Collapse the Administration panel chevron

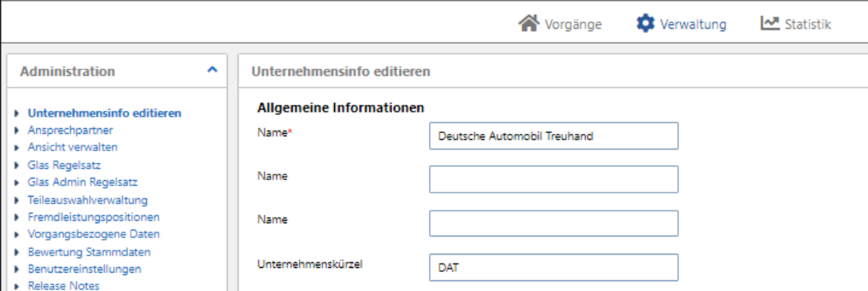tap(212, 70)
